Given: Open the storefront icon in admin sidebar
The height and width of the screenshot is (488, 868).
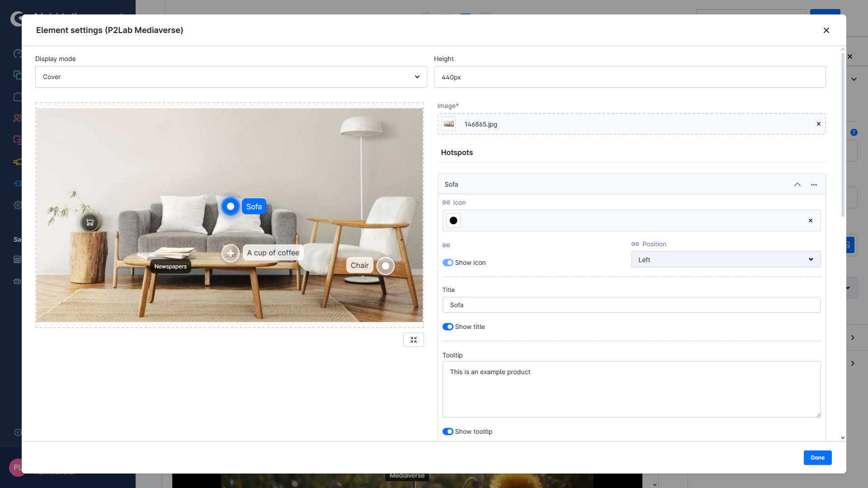Looking at the screenshot, I should [x=17, y=259].
